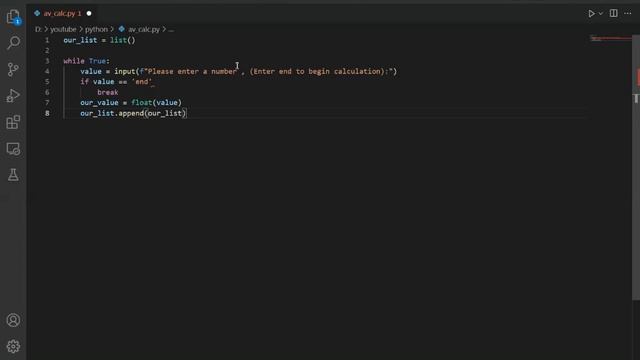Click 'our_list = list()' on line 1
Viewport: 640px width, 360px height.
[99, 40]
